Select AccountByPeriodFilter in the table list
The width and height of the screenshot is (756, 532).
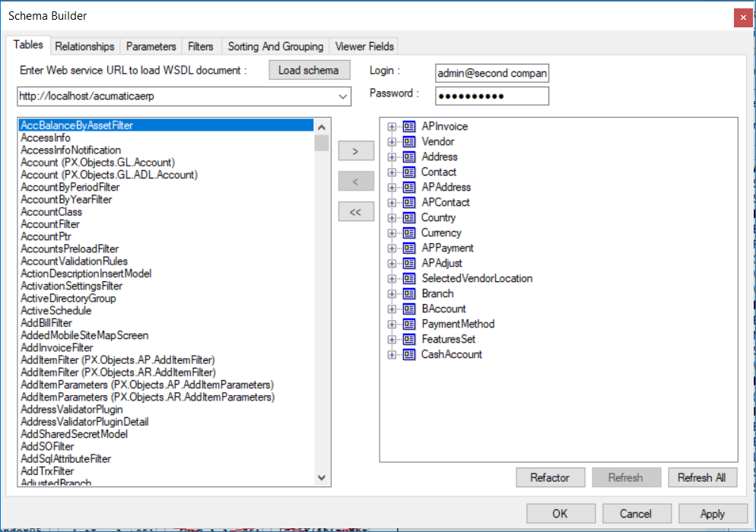tap(167, 187)
